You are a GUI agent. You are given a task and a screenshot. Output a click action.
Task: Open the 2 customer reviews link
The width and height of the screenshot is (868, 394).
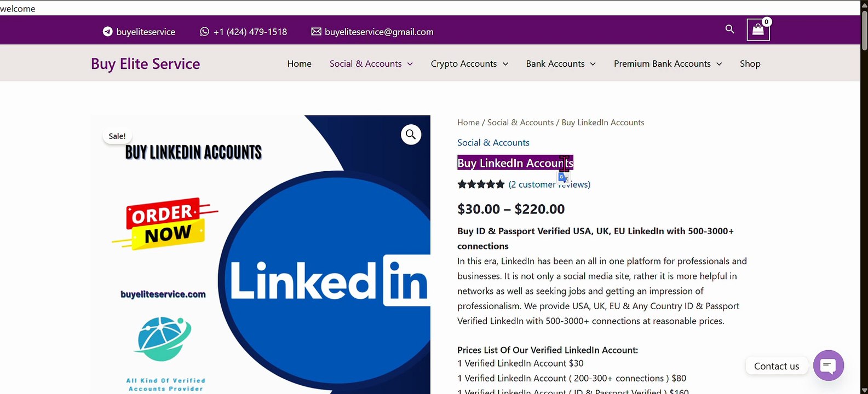point(549,184)
